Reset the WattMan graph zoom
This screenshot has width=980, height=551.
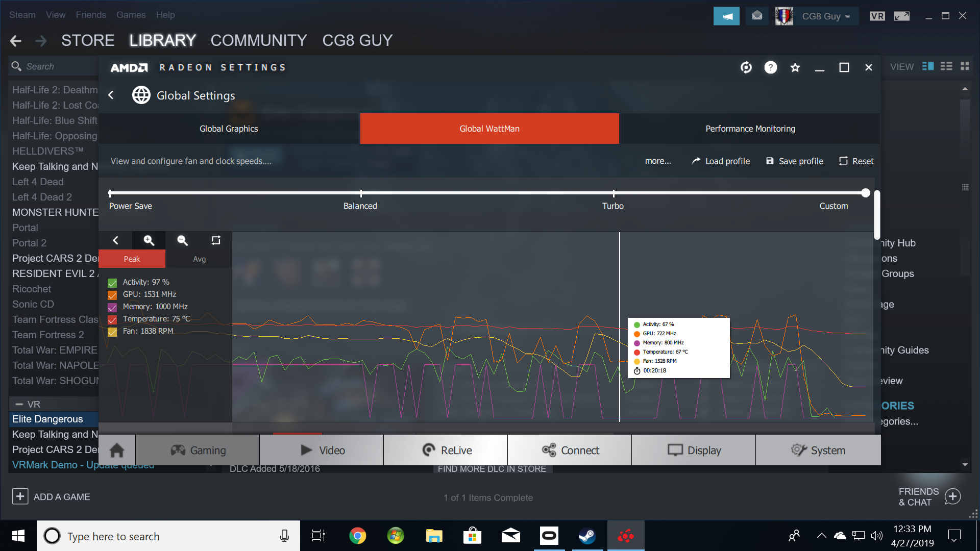coord(216,240)
